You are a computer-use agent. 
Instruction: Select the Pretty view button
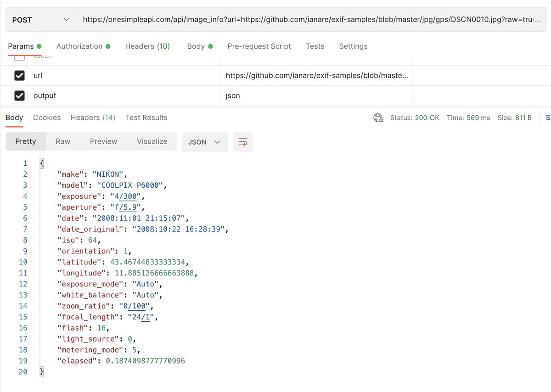[x=26, y=141]
